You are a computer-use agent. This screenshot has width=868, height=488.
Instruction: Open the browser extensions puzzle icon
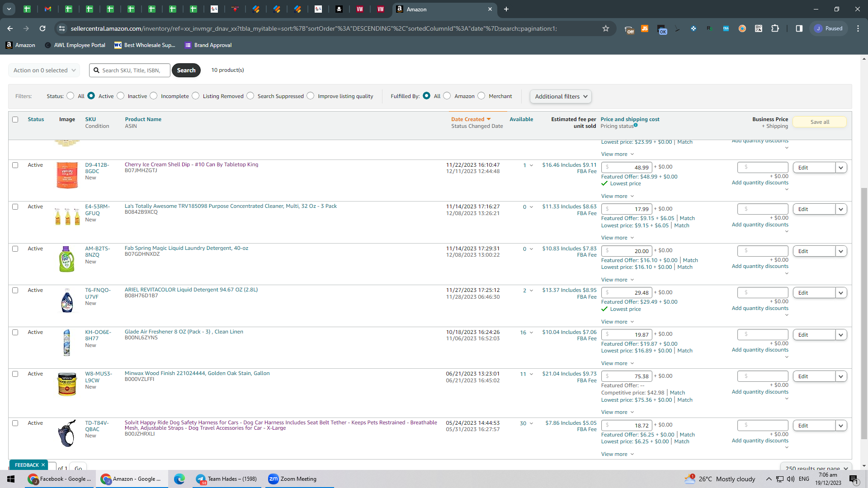tap(775, 28)
